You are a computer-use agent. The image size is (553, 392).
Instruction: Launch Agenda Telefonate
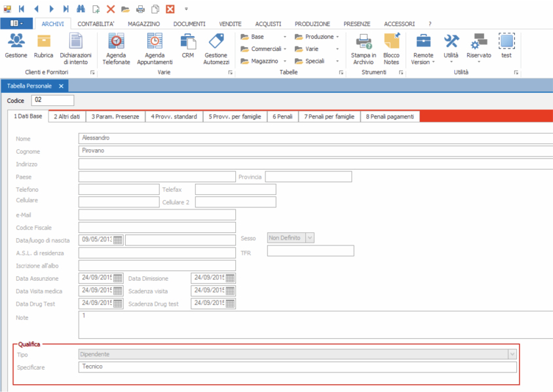(116, 49)
